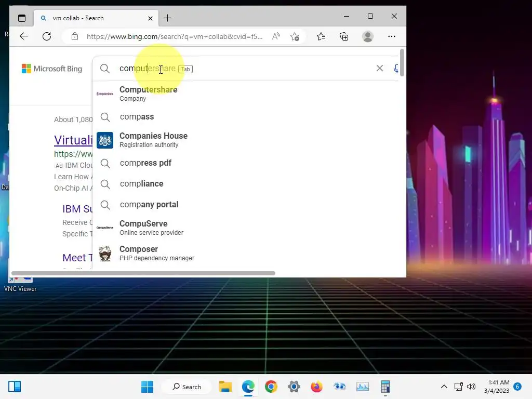Screen dimensions: 532x399
Task: Open the notification count badge
Action: point(517,387)
